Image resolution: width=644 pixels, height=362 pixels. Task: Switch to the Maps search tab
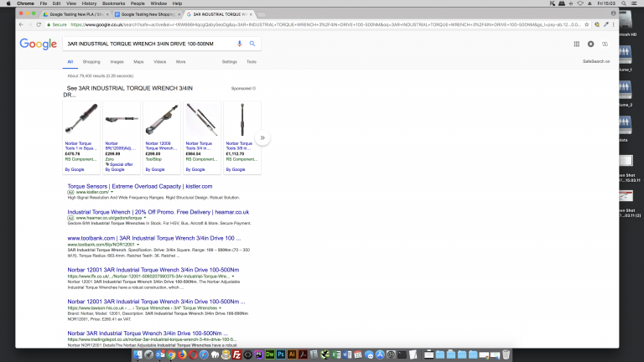pyautogui.click(x=138, y=62)
